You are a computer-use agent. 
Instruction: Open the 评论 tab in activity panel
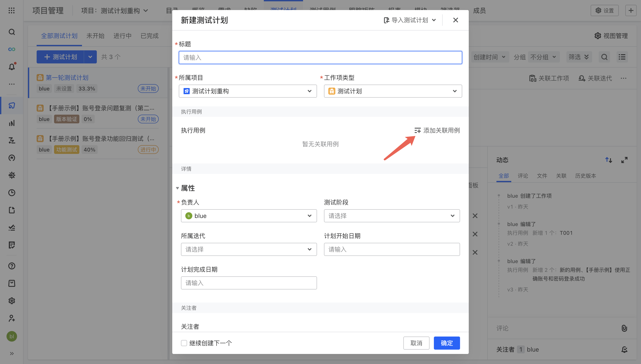point(523,176)
